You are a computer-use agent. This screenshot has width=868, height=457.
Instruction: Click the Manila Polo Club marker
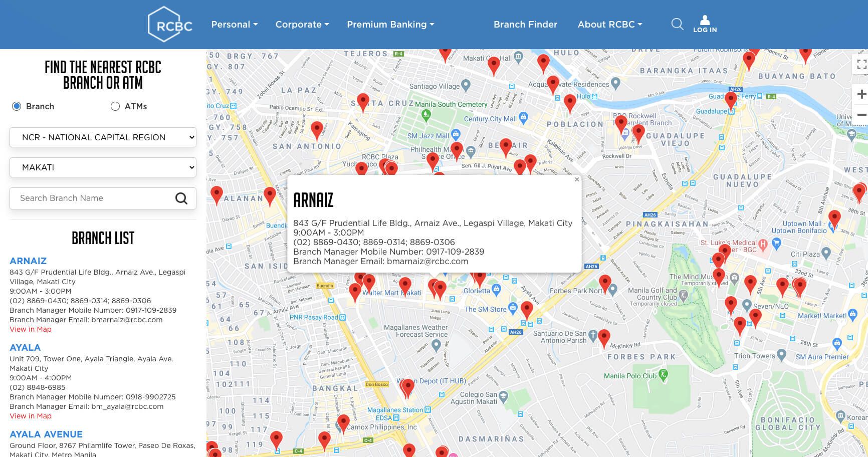(x=664, y=374)
